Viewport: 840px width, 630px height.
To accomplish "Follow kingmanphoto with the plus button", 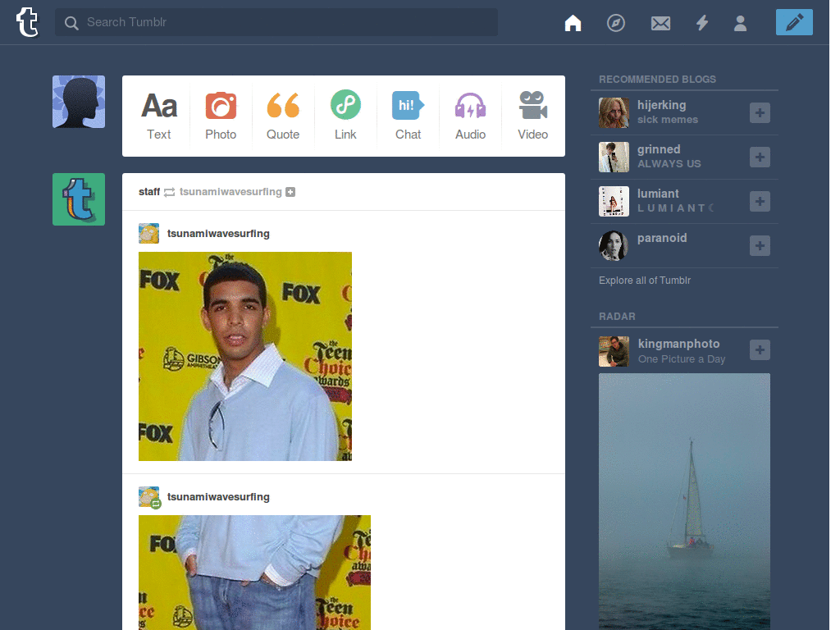I will [x=760, y=349].
